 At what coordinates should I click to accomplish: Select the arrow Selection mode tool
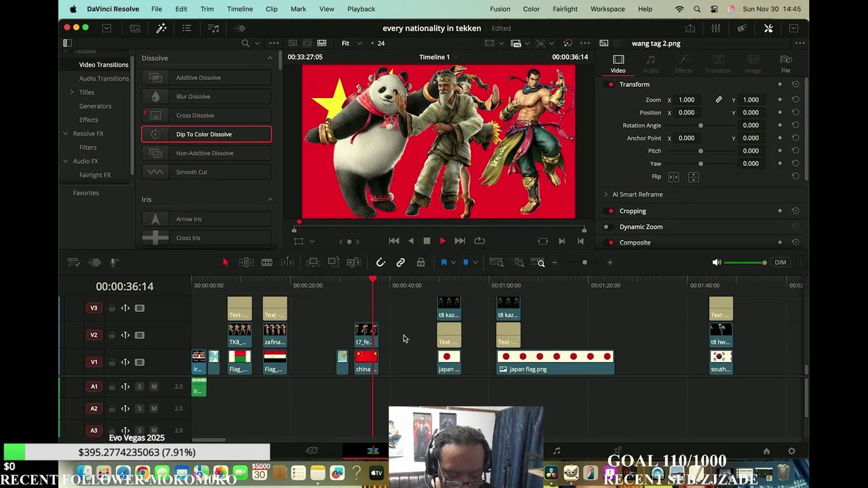(x=226, y=262)
